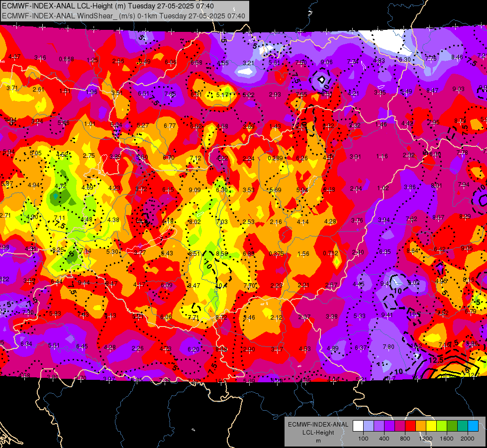
Task: Click the 7.03 wind shear value
Action: (x=222, y=222)
